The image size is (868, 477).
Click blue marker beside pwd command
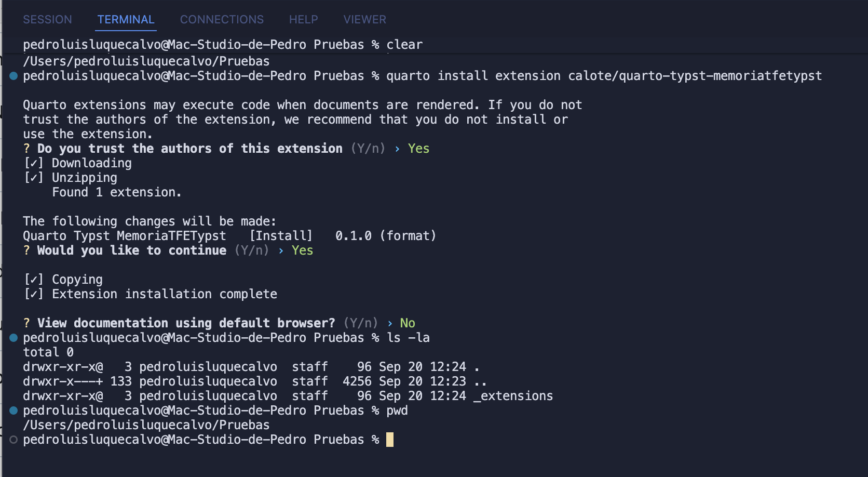[13, 410]
